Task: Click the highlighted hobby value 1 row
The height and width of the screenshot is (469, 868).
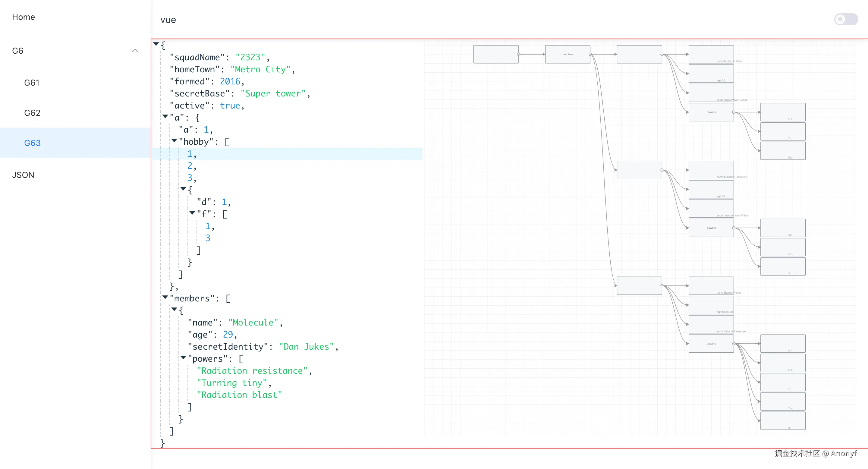Action: coord(190,154)
